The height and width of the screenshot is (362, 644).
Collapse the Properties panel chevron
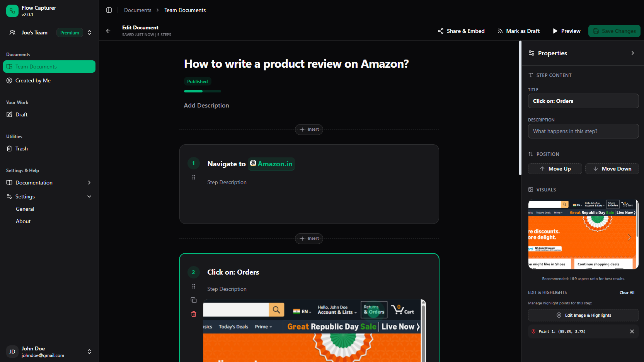[633, 53]
